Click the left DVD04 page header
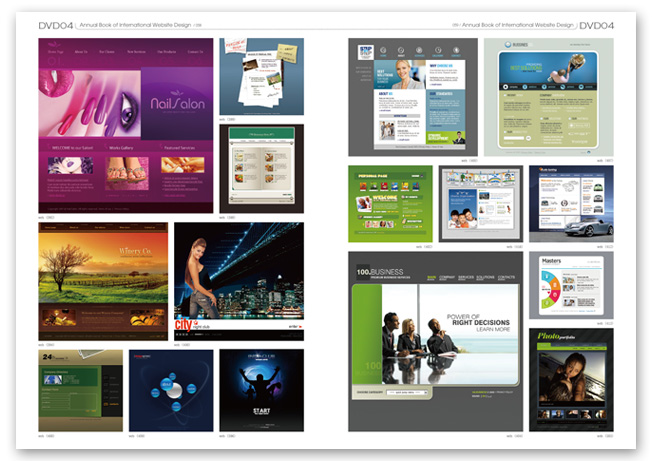This screenshot has height=461, width=652. 56,26
